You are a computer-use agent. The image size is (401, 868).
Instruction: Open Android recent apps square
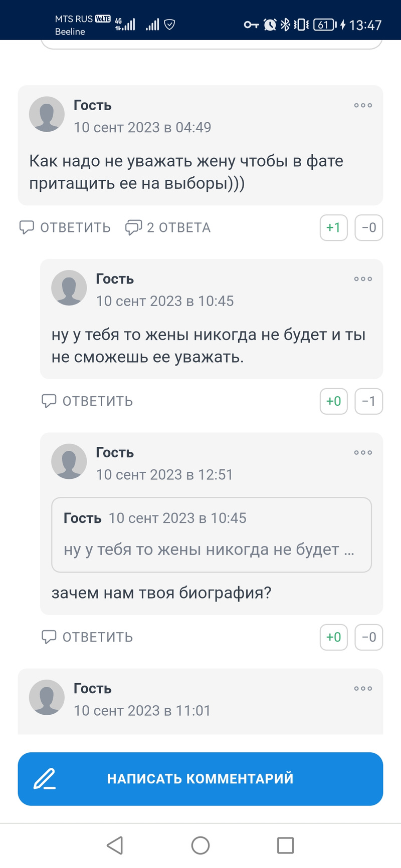pos(285,845)
